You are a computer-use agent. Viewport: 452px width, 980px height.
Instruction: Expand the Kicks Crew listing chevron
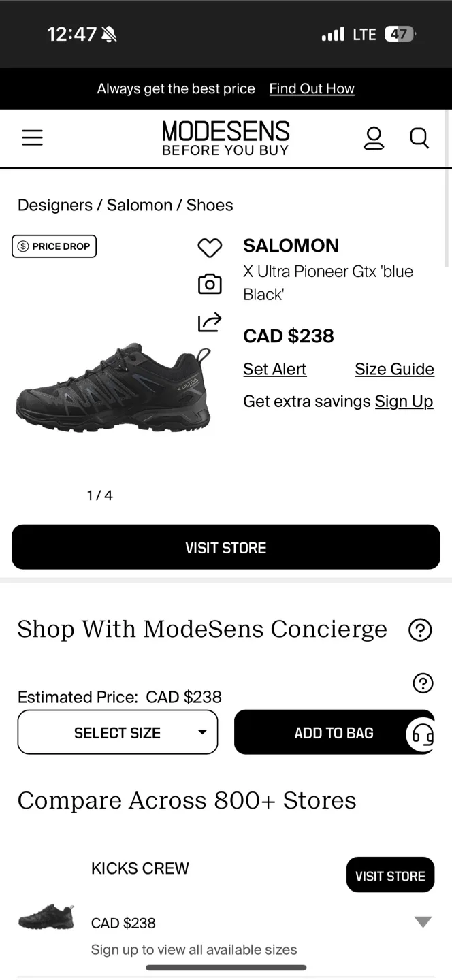pyautogui.click(x=422, y=921)
